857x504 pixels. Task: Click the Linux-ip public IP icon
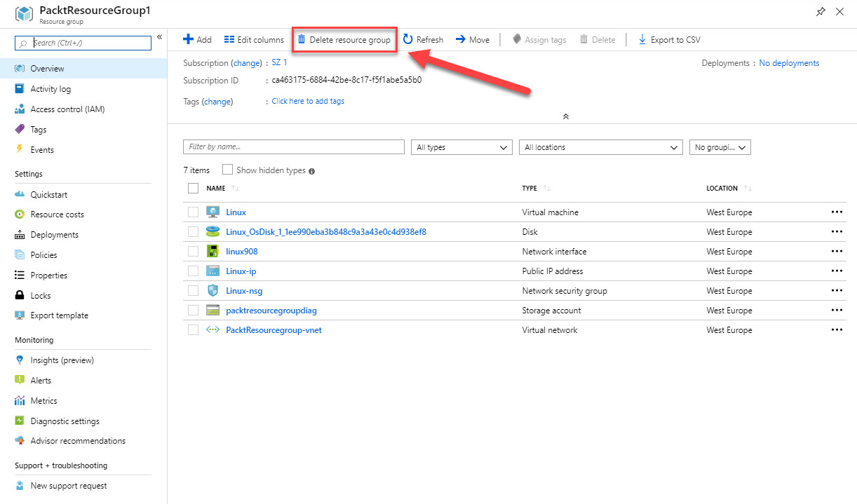tap(212, 271)
